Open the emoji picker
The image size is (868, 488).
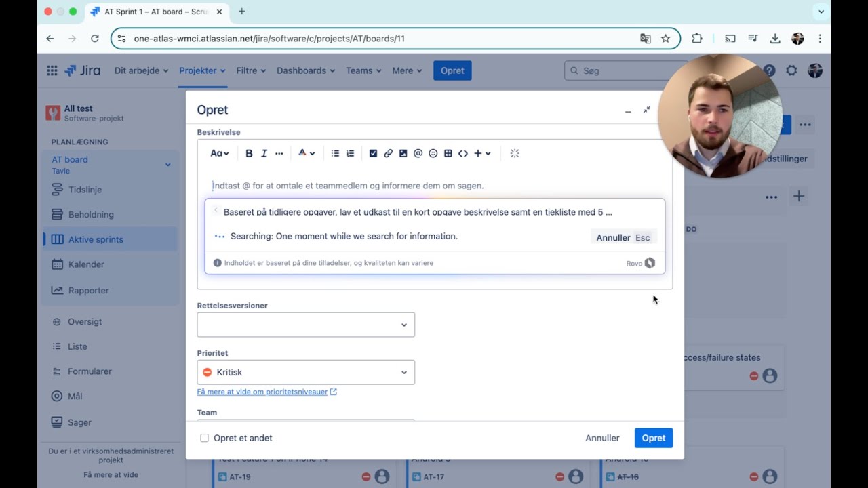(433, 153)
